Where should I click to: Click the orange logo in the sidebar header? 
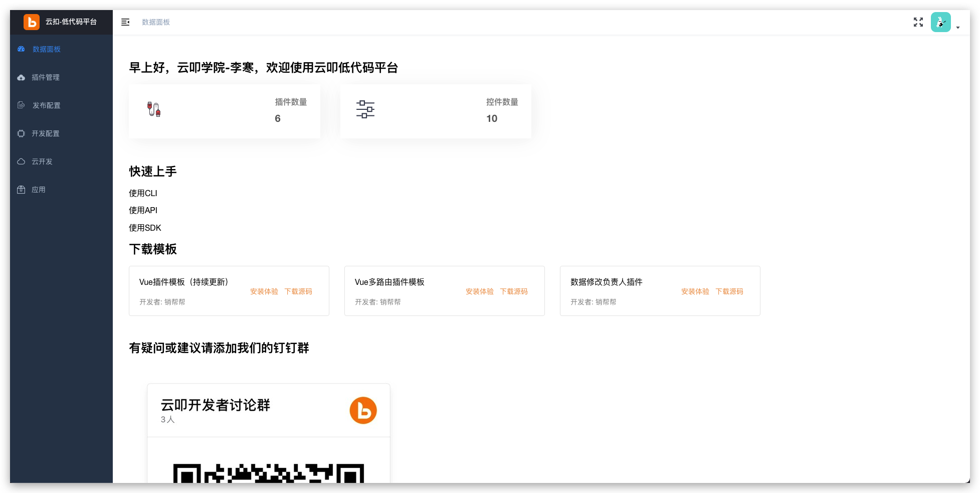32,22
